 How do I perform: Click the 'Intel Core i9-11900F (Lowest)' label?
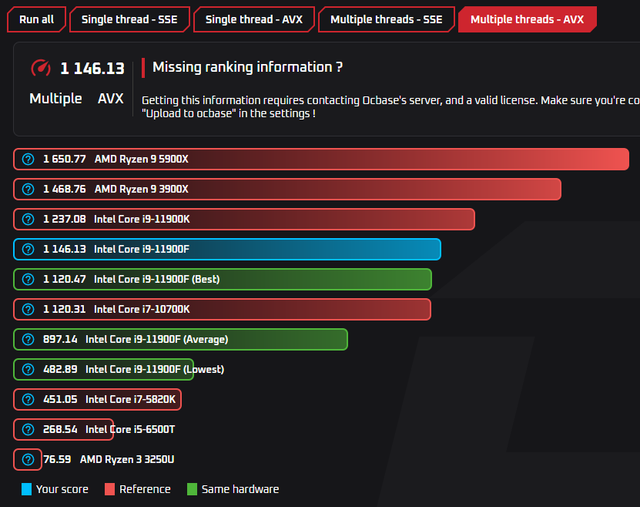pos(155,369)
